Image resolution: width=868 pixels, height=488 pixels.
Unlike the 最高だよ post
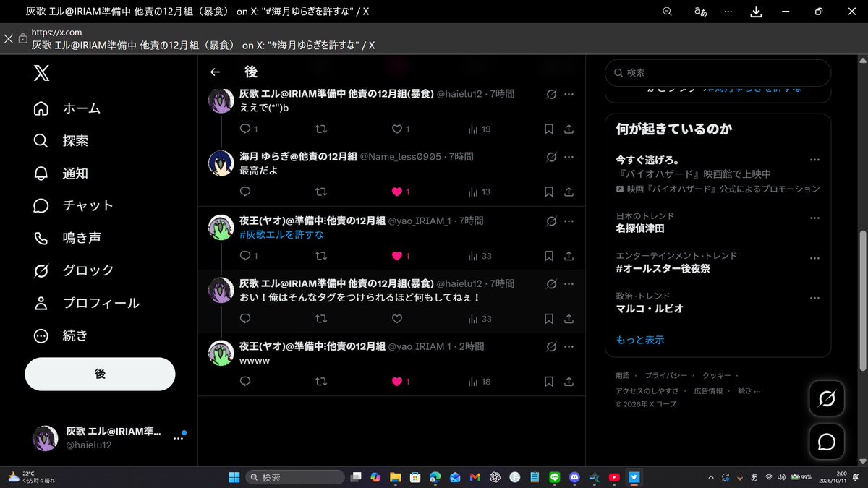(397, 192)
